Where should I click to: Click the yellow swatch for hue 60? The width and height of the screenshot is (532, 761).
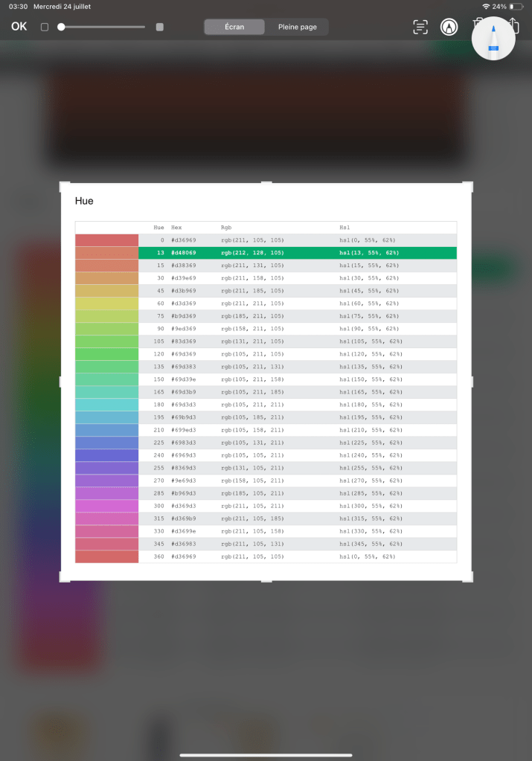pos(106,304)
